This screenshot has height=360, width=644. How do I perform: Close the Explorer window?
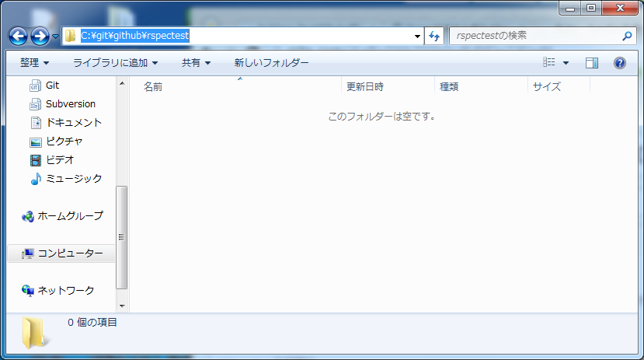[x=620, y=9]
